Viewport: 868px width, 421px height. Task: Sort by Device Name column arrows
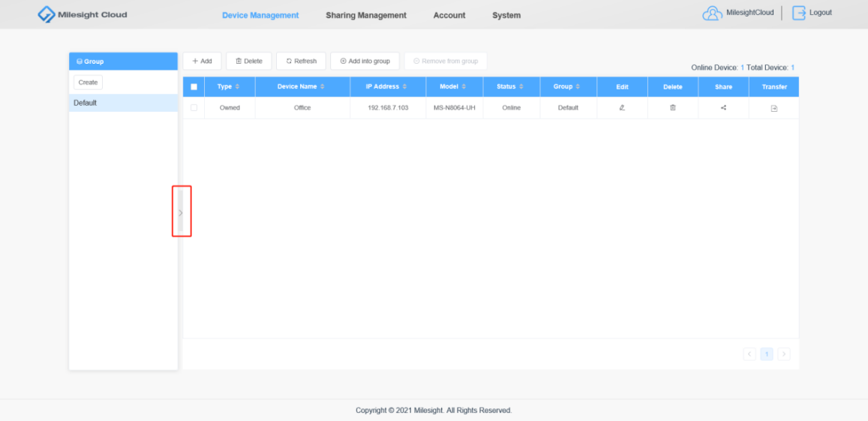click(322, 87)
